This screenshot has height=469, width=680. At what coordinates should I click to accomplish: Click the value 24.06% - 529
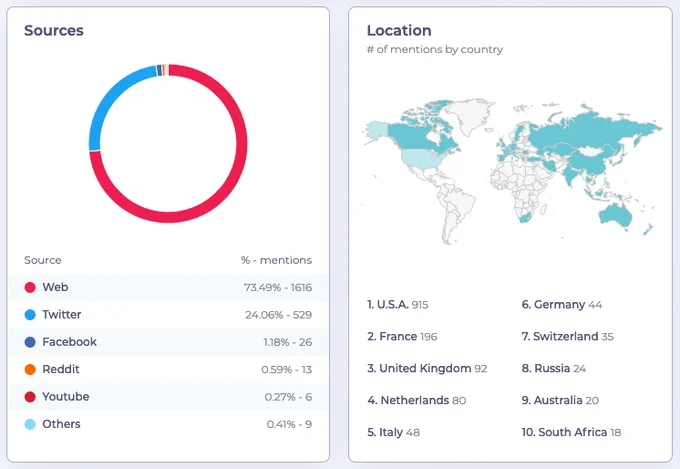(278, 315)
